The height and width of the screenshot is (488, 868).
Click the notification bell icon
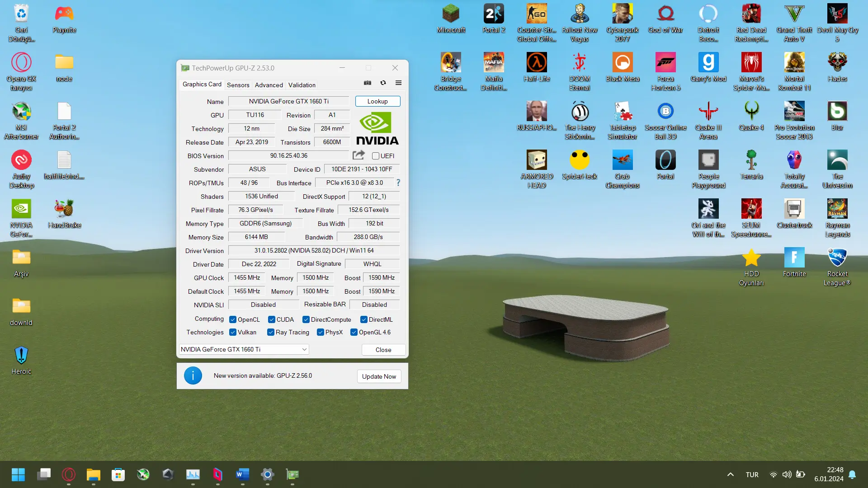coord(852,474)
